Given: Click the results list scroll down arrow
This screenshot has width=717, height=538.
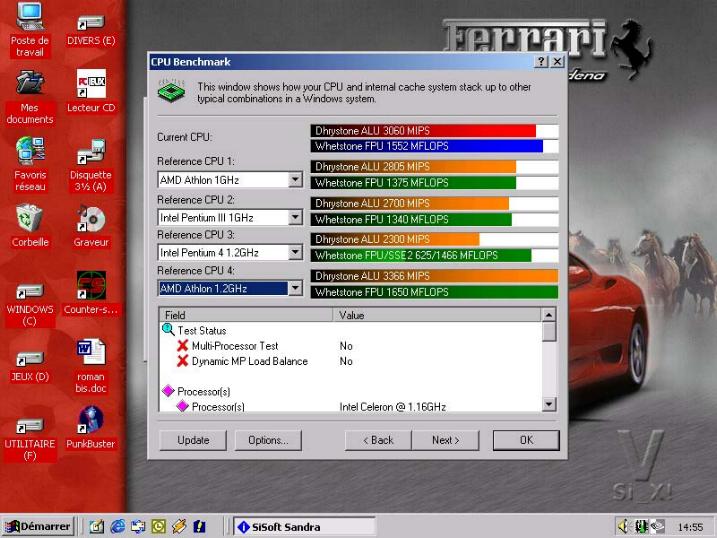Looking at the screenshot, I should pos(549,404).
